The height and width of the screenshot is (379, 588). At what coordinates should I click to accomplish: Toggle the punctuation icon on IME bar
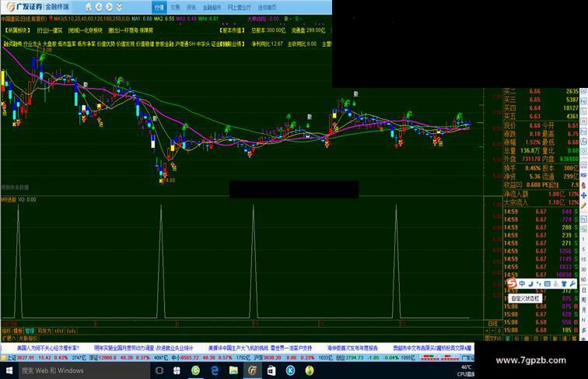coord(539,284)
